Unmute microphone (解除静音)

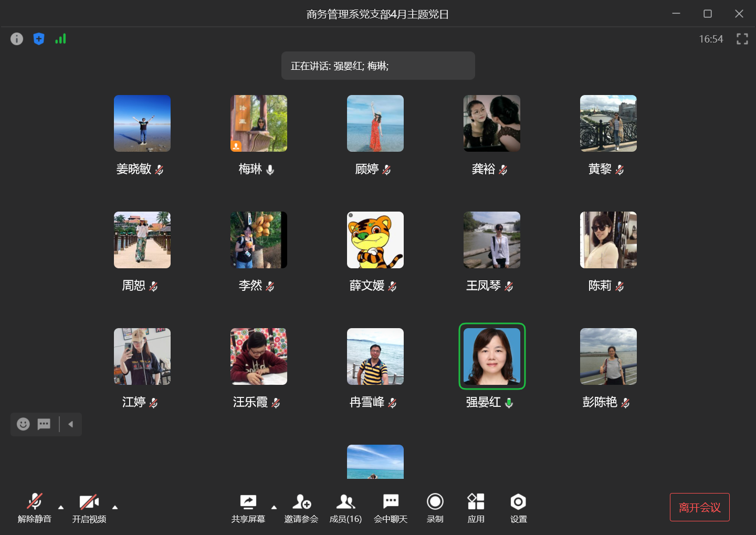click(35, 508)
